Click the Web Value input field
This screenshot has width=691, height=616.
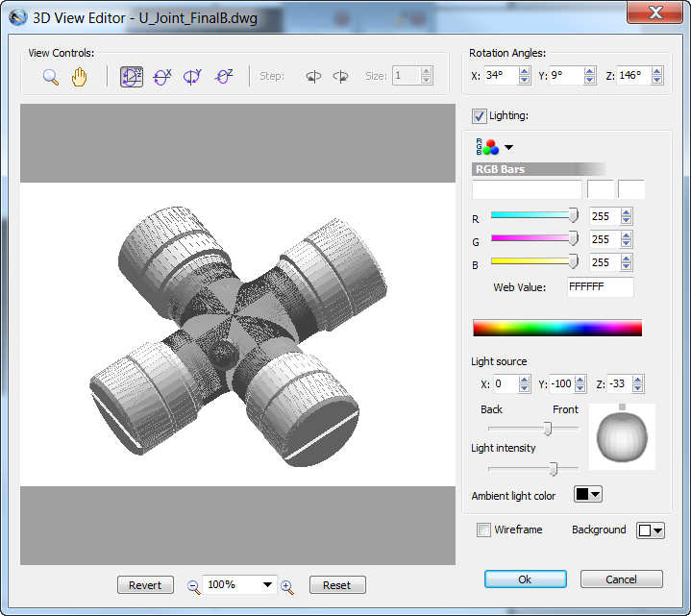click(600, 287)
